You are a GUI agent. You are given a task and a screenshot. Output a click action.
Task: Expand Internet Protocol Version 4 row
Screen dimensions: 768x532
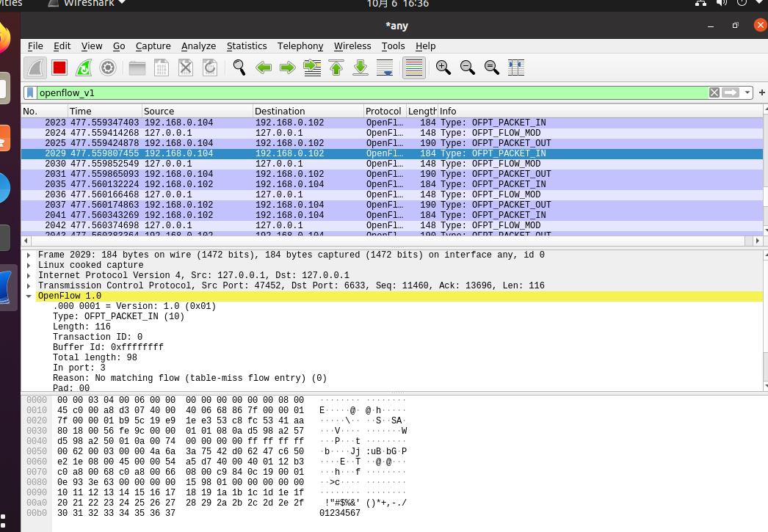pyautogui.click(x=29, y=276)
